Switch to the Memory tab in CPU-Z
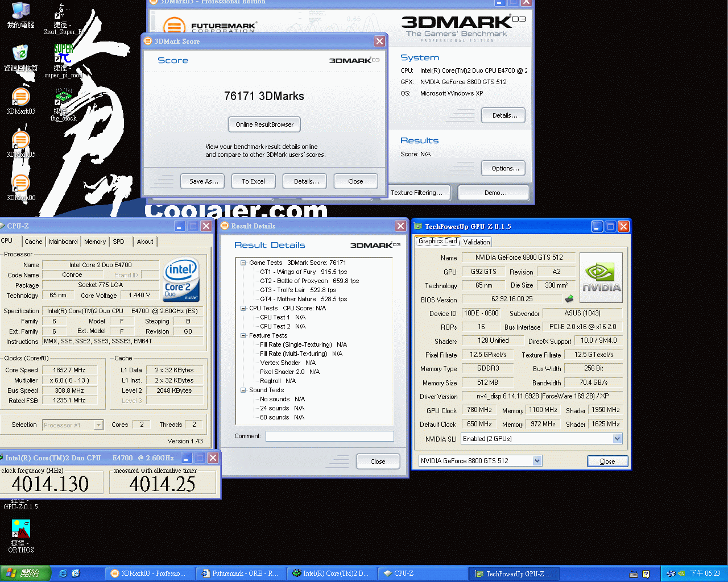The image size is (728, 582). [x=95, y=242]
